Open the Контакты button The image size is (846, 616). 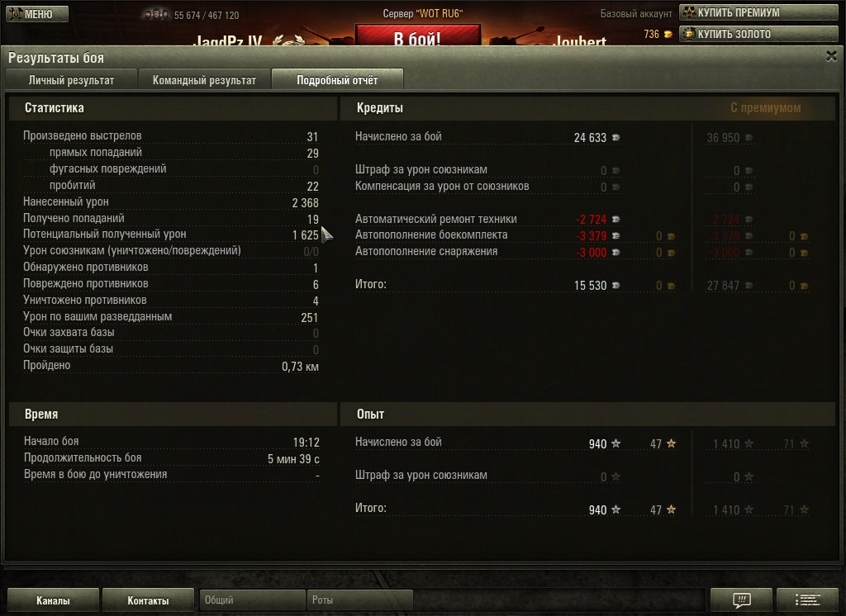point(148,600)
